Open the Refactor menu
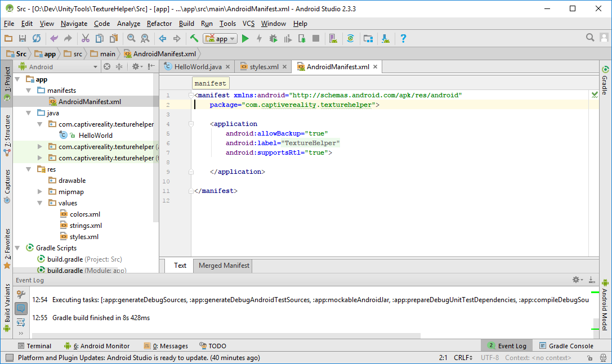This screenshot has width=612, height=364. pos(159,24)
